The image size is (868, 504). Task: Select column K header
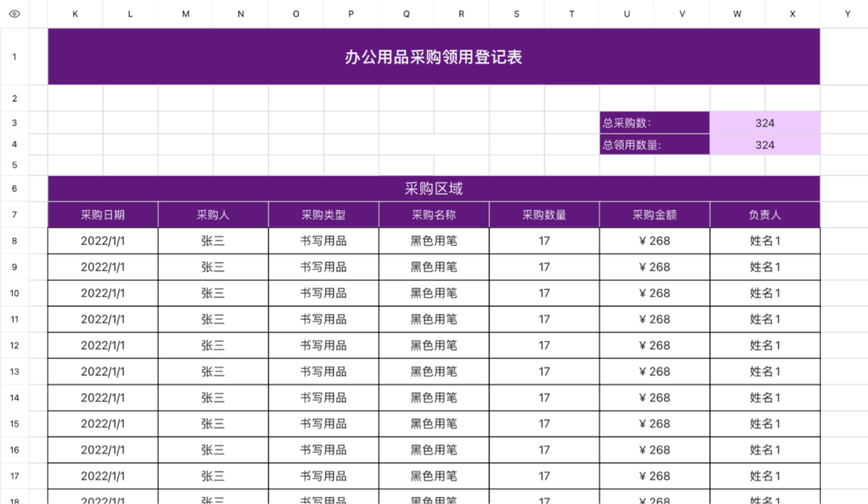[x=75, y=14]
